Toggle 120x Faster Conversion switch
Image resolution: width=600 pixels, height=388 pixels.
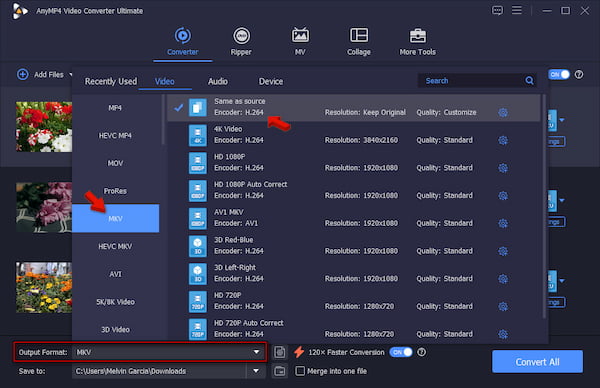click(401, 352)
